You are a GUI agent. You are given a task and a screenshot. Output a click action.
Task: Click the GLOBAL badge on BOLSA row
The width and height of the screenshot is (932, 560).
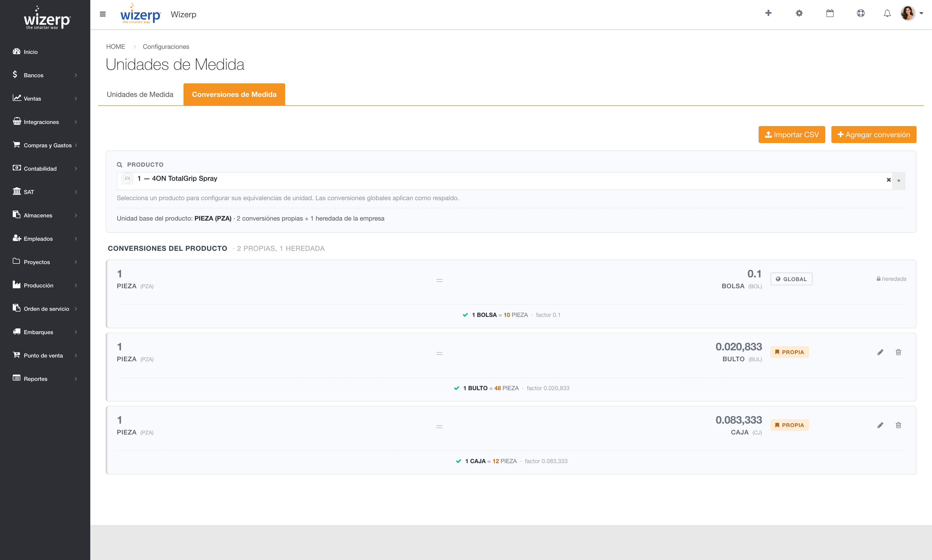[791, 279]
